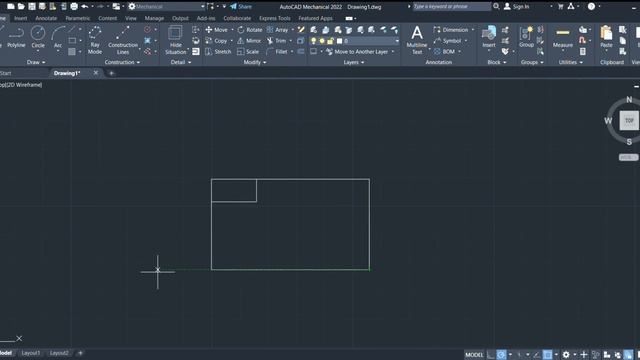The height and width of the screenshot is (360, 640).
Task: Select the Fillet tool
Action: click(277, 52)
